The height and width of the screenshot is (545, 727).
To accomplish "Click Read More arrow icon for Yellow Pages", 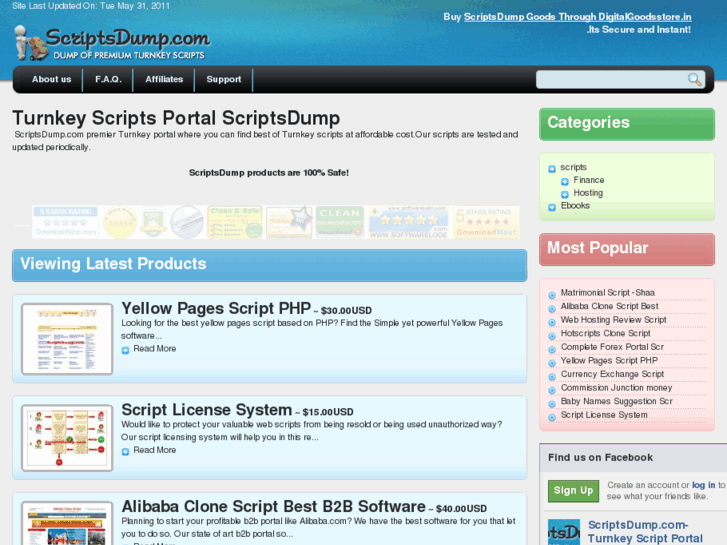I will (125, 350).
